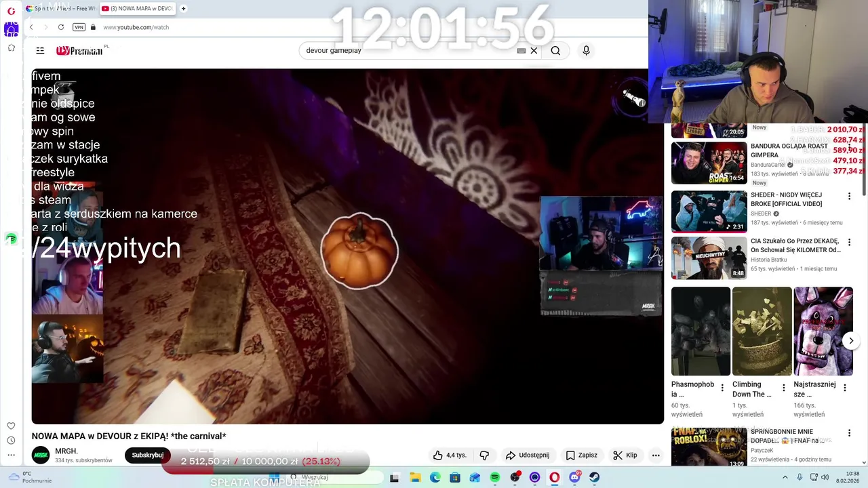The image size is (868, 488).
Task: Like the video with thumbs up
Action: pyautogui.click(x=450, y=455)
